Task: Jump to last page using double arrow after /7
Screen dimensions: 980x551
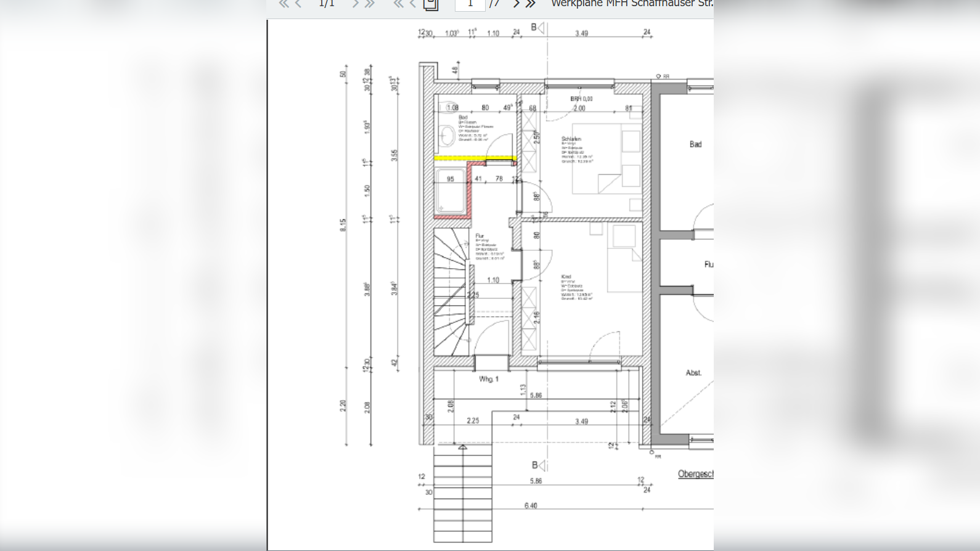Action: [531, 4]
